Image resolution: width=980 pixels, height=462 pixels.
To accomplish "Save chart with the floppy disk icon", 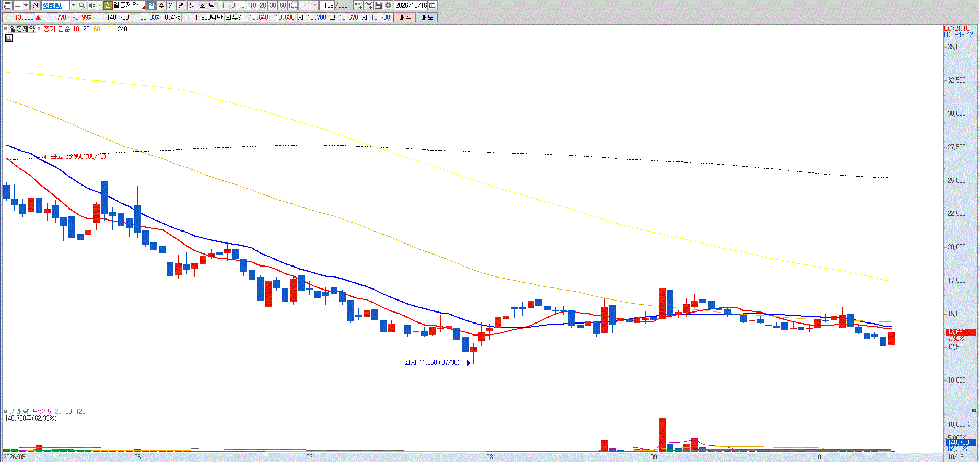I will (378, 5).
